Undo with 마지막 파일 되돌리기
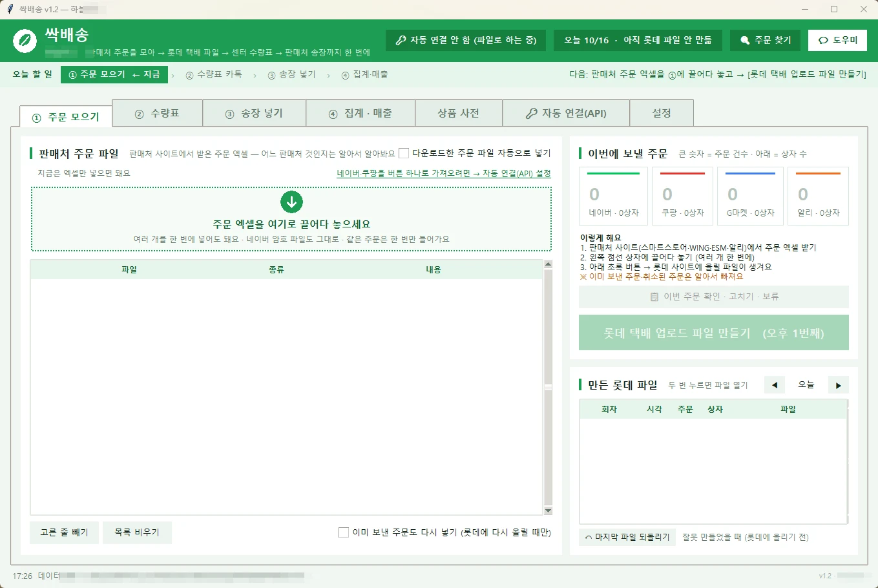878x588 pixels. pyautogui.click(x=627, y=537)
